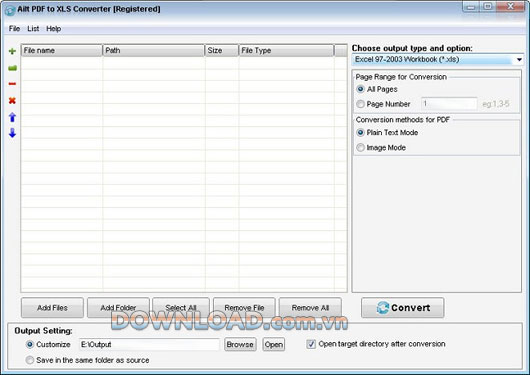The image size is (530, 375).
Task: Click the green plus add file icon
Action: tap(12, 51)
